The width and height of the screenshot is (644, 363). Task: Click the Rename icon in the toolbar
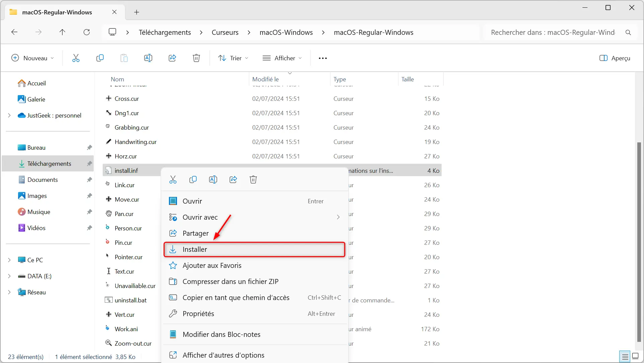click(148, 58)
